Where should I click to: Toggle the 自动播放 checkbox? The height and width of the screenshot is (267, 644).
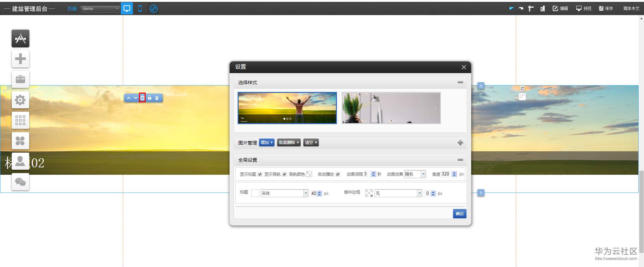coord(338,174)
